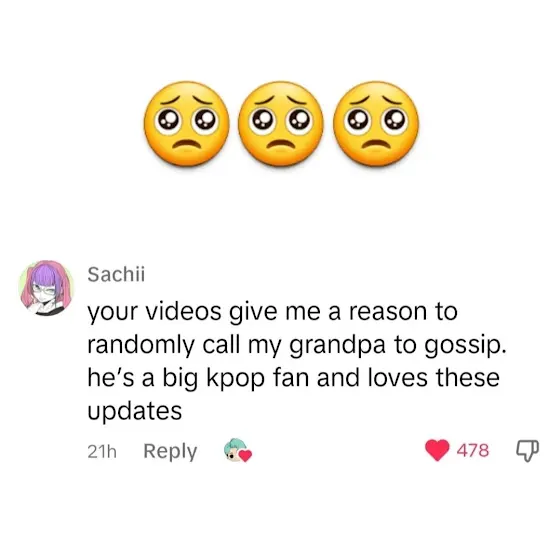The image size is (560, 560).
Task: Open Sachii's profile picture avatar
Action: (46, 288)
